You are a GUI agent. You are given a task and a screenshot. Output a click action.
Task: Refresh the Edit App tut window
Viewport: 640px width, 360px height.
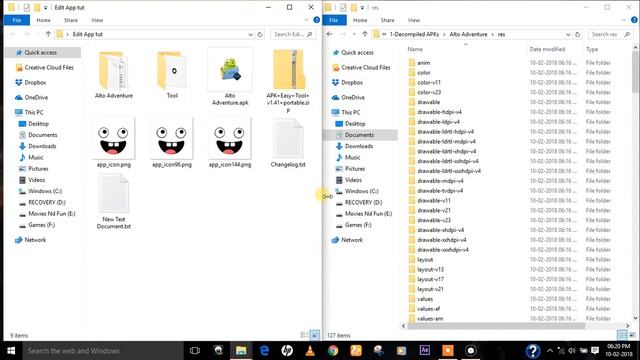pyautogui.click(x=260, y=35)
